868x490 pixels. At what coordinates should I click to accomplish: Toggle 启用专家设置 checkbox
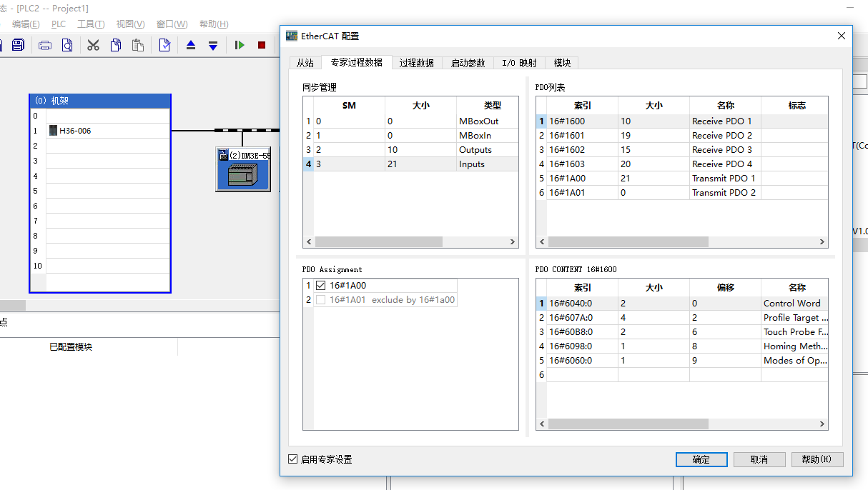coord(292,459)
